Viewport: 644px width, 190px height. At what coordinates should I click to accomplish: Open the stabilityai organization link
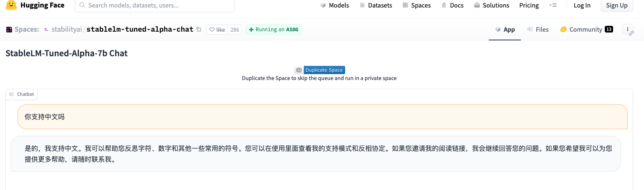point(66,30)
